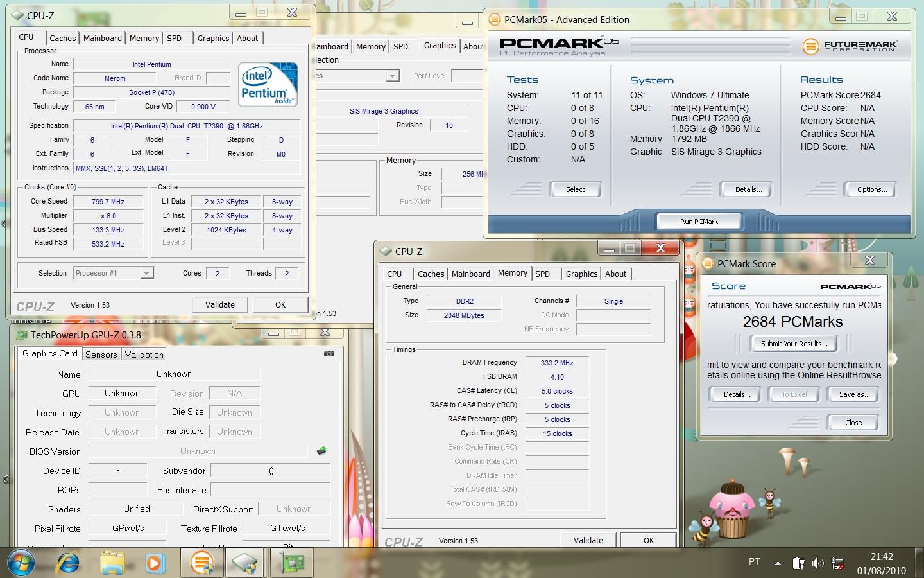Screen dimensions: 924x578
Task: Click front CPU-Z Memory window title icon
Action: click(x=386, y=251)
